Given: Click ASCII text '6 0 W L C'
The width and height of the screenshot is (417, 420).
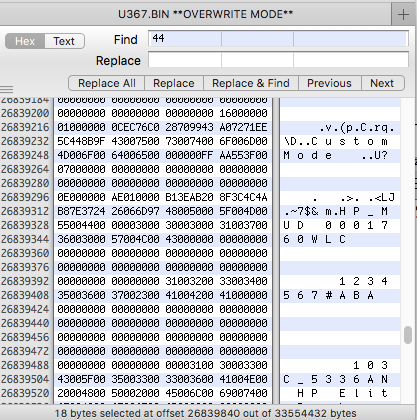Looking at the screenshot, I should coord(314,239).
